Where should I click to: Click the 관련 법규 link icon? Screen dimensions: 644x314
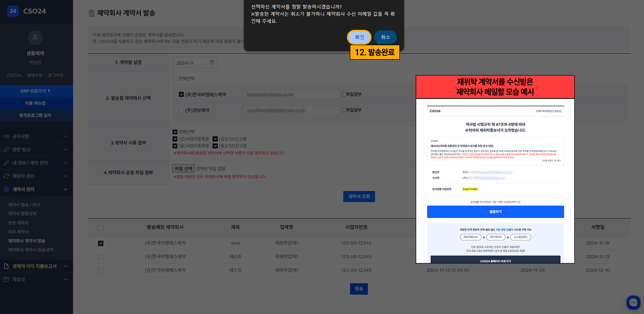[6, 150]
